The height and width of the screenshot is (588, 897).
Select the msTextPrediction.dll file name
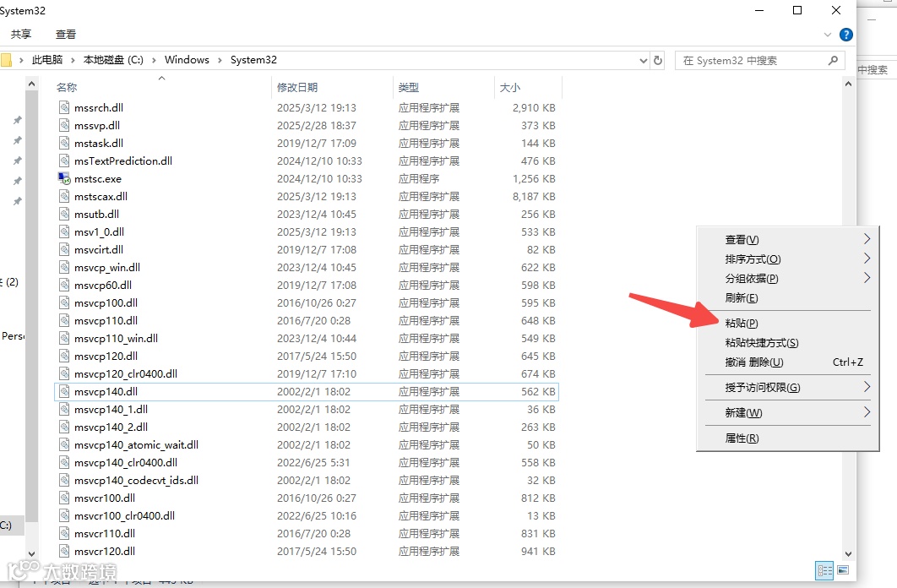point(123,161)
